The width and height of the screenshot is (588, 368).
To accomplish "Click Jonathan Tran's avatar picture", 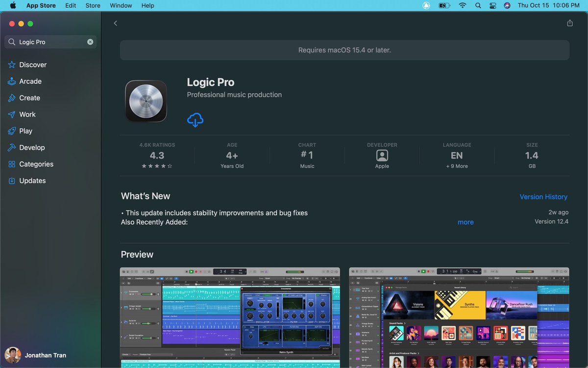I will (x=13, y=355).
